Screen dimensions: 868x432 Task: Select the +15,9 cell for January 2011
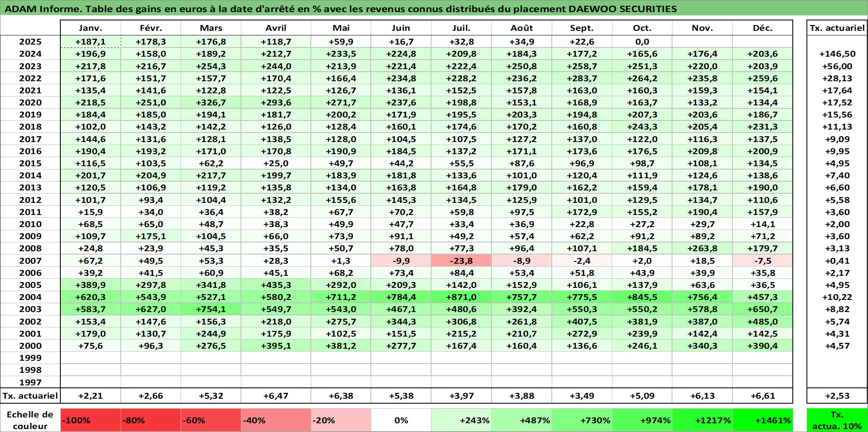click(91, 212)
